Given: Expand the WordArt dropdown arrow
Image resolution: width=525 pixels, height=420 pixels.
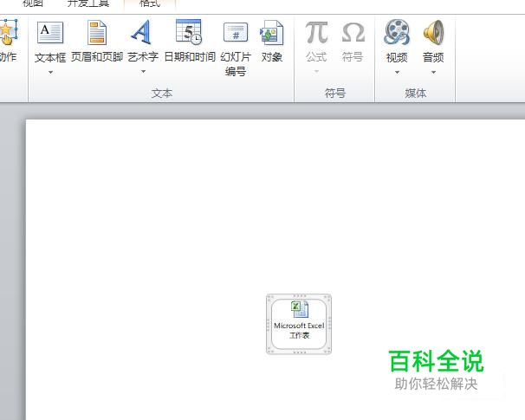Looking at the screenshot, I should (143, 72).
